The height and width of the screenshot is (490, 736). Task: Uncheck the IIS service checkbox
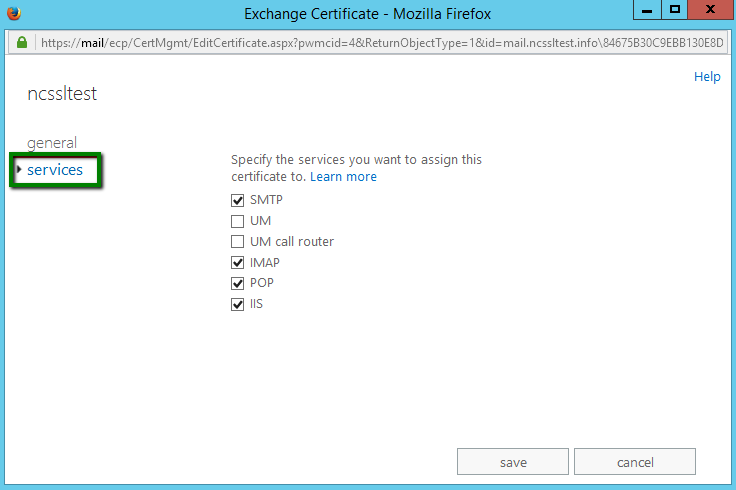(238, 305)
